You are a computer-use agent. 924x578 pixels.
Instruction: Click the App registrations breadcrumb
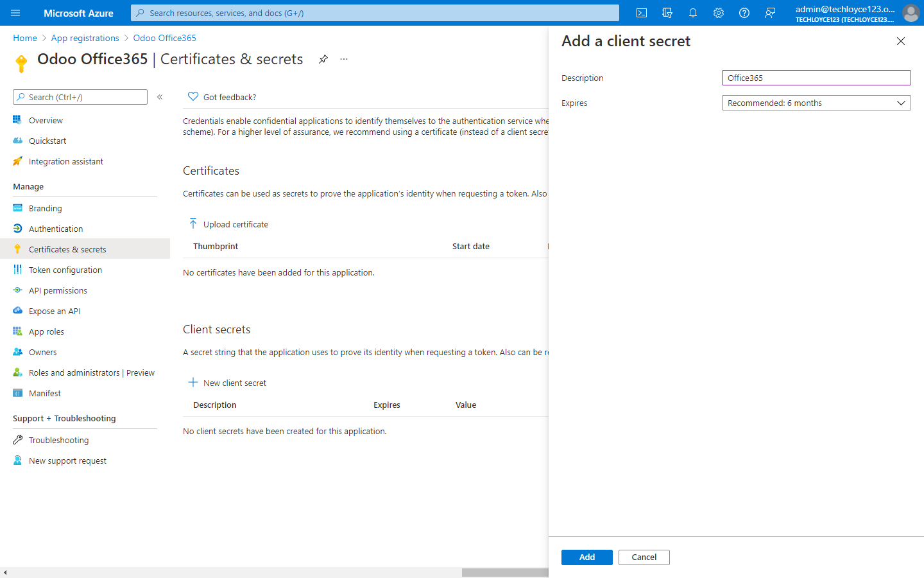(85, 38)
